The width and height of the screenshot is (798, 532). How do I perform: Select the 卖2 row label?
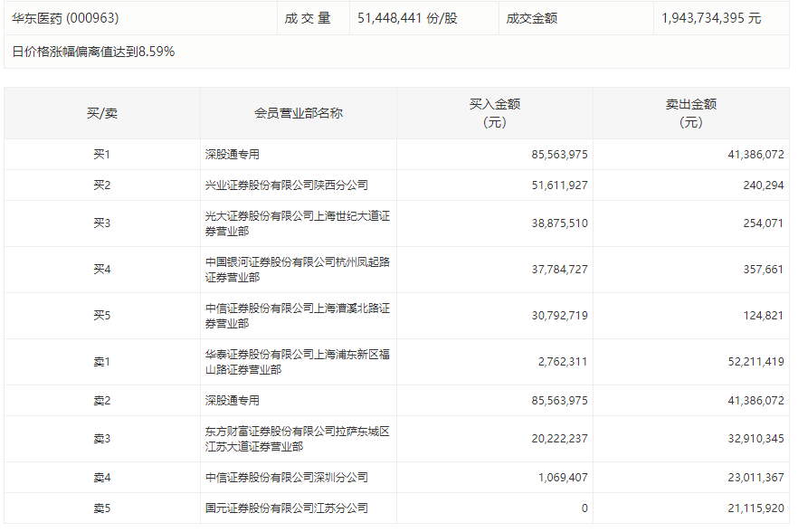click(101, 400)
